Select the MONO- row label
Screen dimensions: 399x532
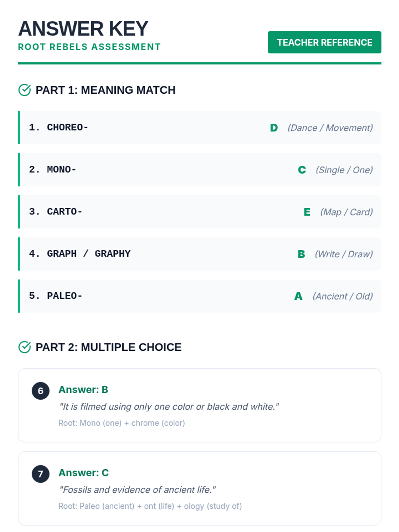tap(62, 170)
